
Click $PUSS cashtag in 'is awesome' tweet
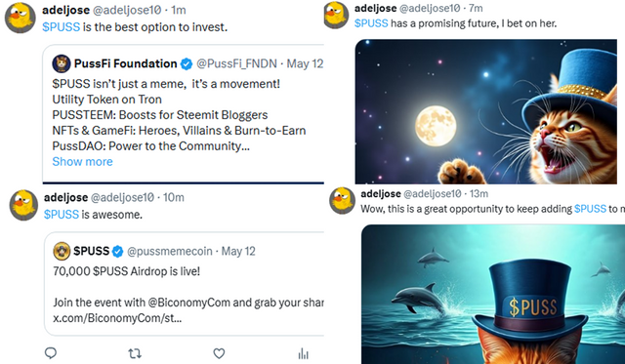tap(62, 215)
